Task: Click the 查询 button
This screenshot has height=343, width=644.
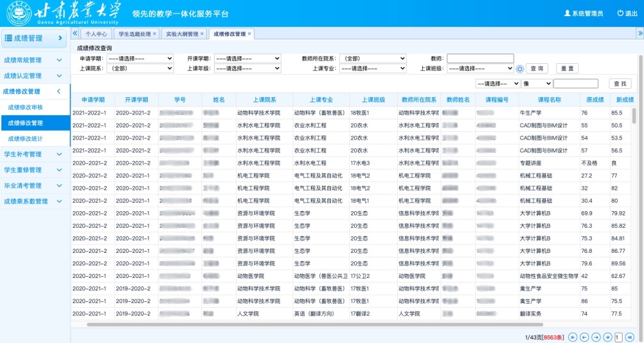Action: click(537, 69)
